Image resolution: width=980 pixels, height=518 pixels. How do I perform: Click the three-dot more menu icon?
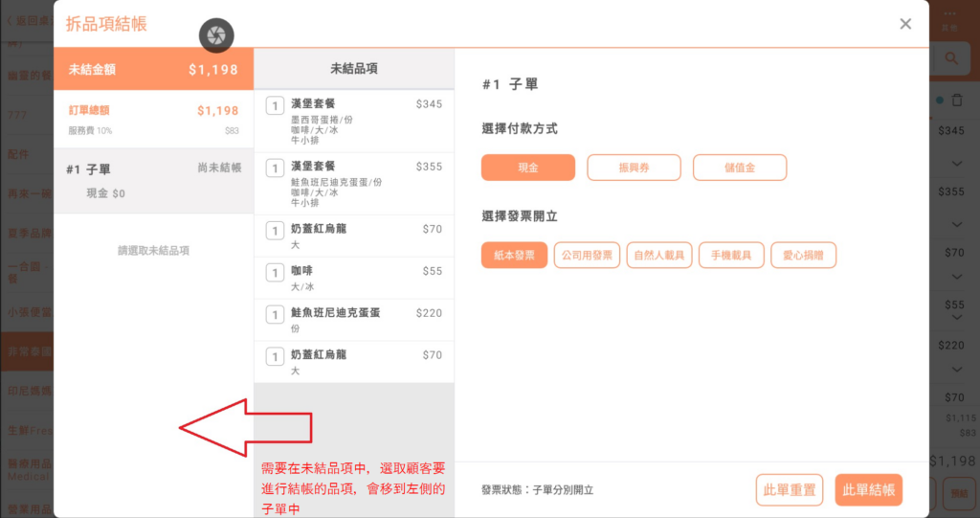[x=950, y=13]
